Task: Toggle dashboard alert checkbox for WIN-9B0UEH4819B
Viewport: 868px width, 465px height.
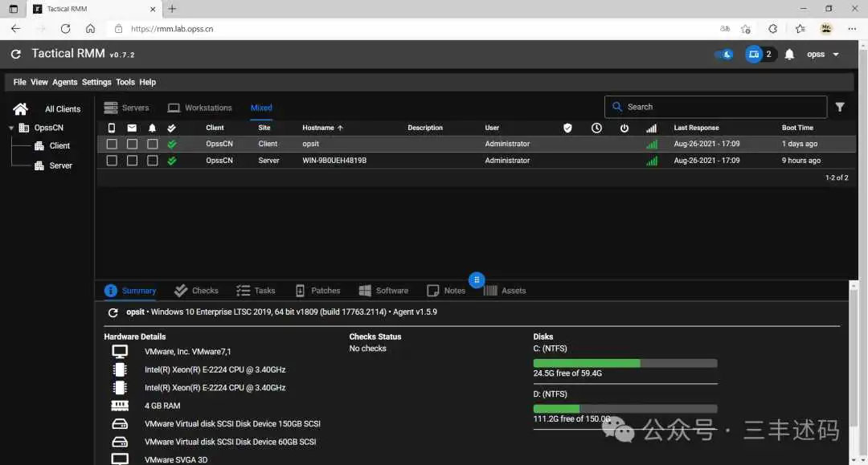Action: tap(152, 161)
